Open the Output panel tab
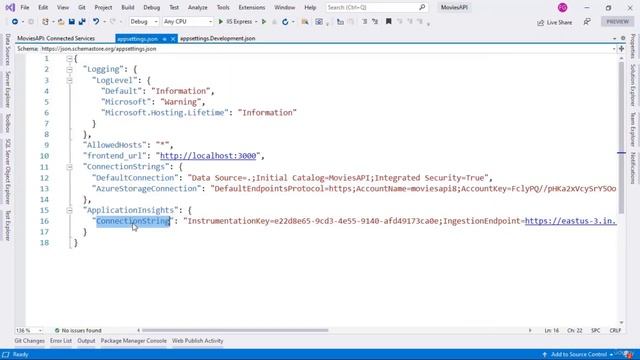640x360 pixels. point(86,341)
